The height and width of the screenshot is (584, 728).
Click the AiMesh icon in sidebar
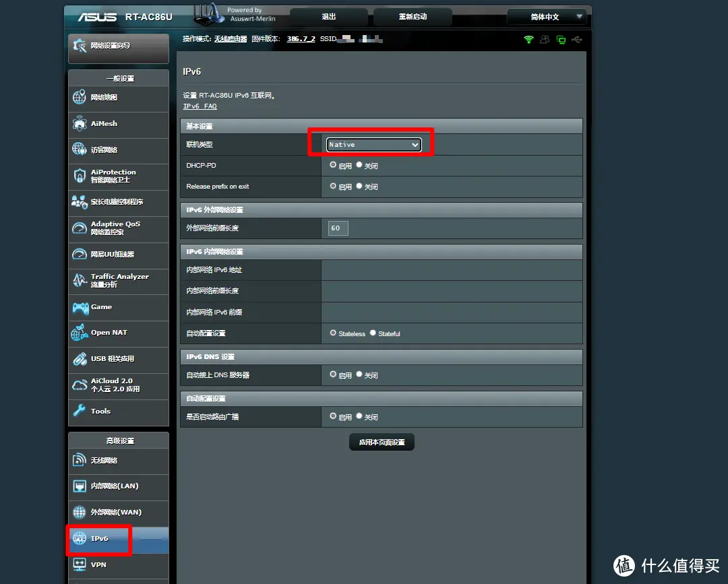click(x=79, y=124)
